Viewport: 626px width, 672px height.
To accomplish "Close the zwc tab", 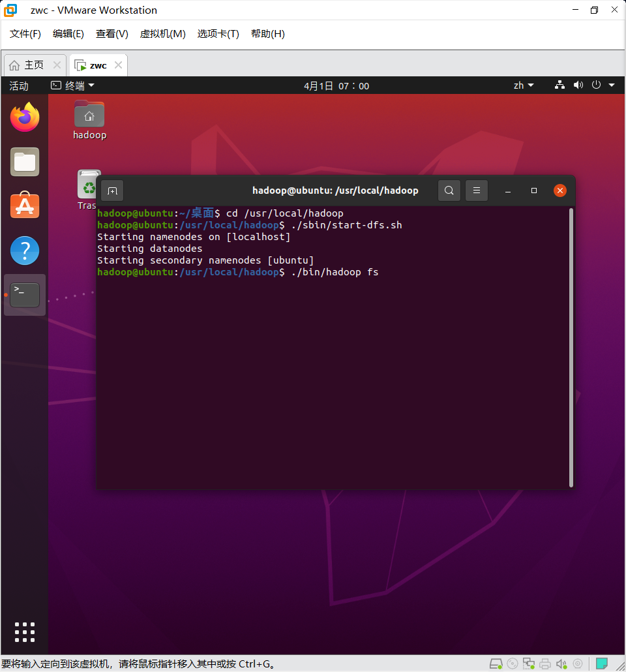I will (118, 65).
